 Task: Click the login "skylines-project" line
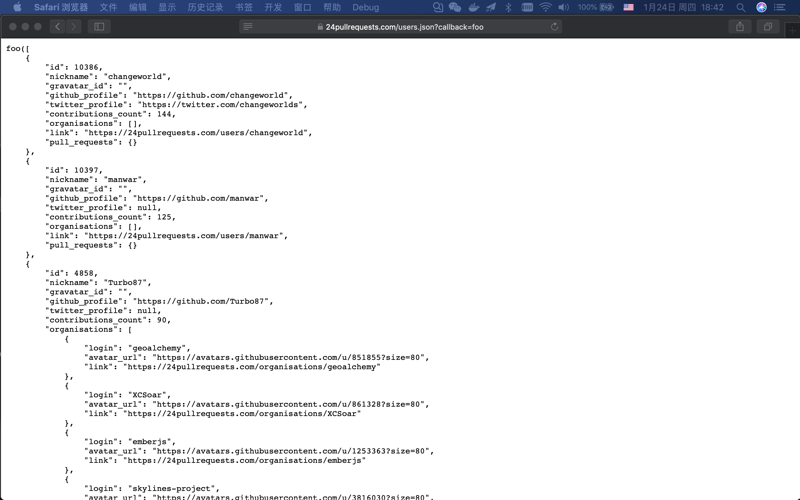click(152, 489)
